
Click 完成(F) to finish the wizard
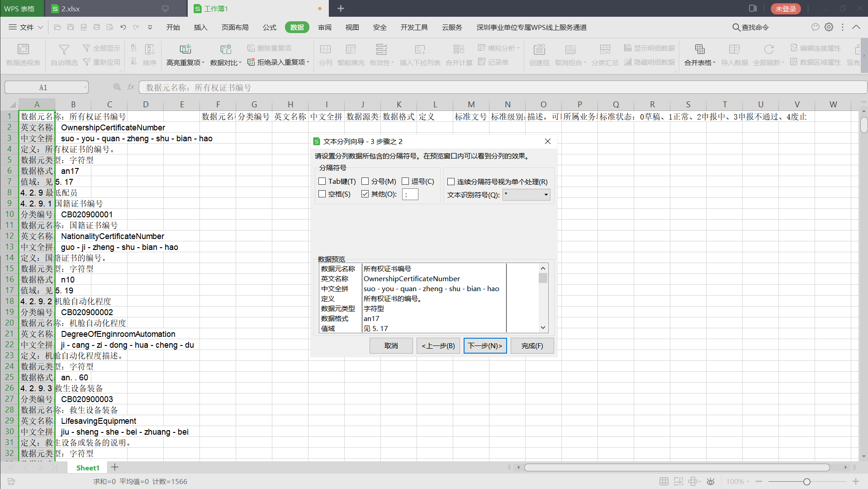pos(532,345)
